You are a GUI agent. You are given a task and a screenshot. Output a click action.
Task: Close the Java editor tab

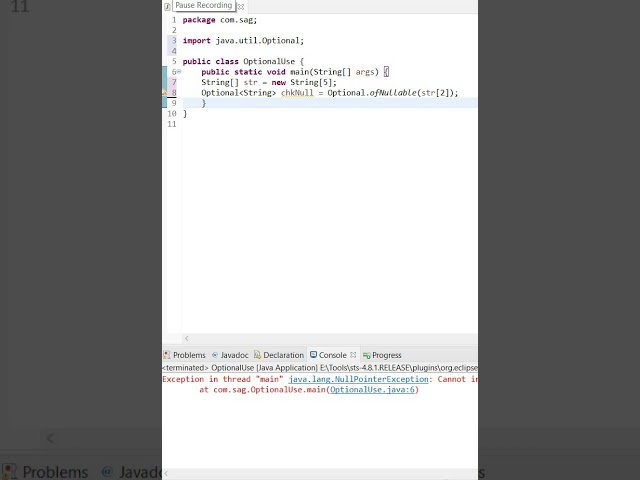241,7
